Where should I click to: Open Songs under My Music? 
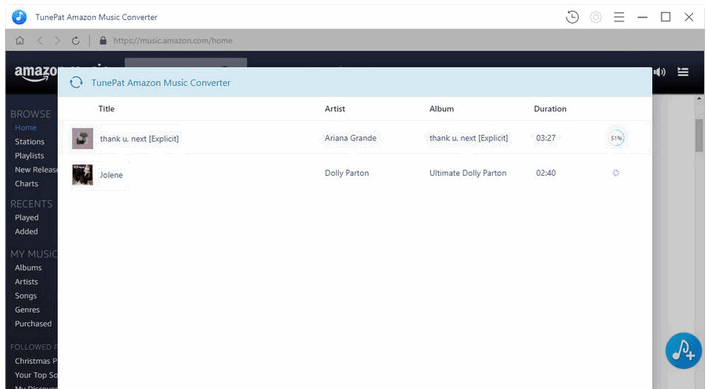tap(26, 296)
